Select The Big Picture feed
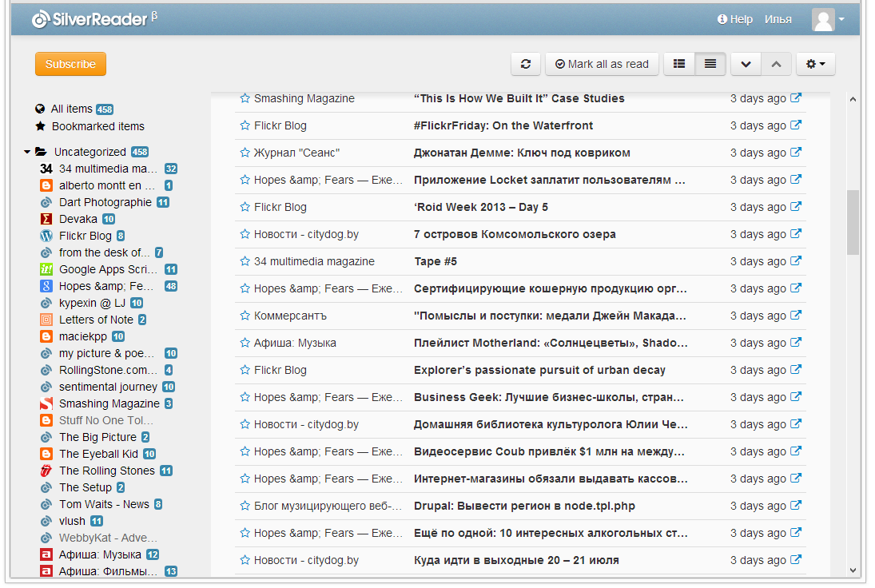Viewport: 875px width, 588px height. (x=94, y=437)
